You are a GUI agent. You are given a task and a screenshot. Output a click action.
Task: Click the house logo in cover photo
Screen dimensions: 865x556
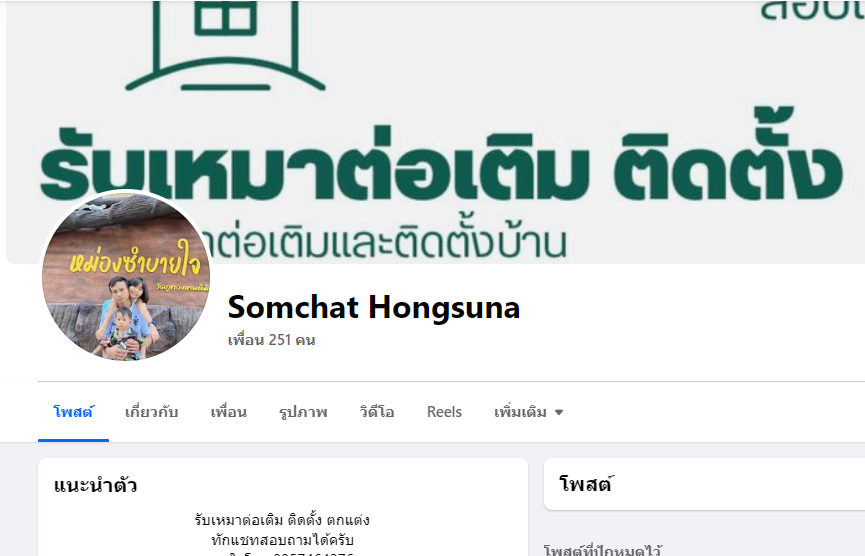pos(225,46)
